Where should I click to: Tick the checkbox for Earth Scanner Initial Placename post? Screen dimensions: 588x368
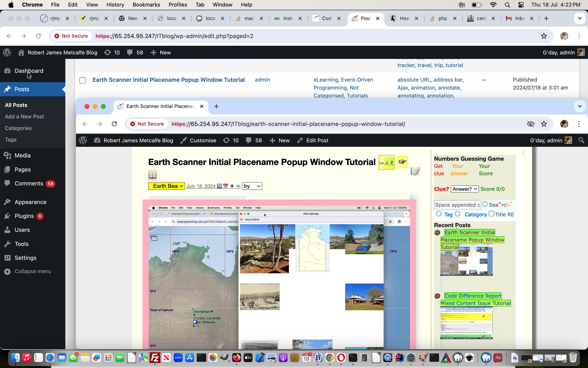pos(83,80)
